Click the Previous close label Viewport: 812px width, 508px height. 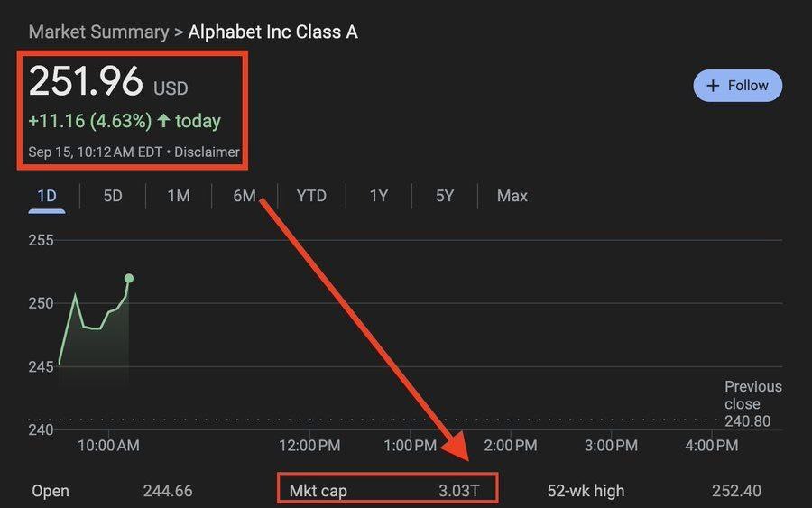(x=752, y=395)
